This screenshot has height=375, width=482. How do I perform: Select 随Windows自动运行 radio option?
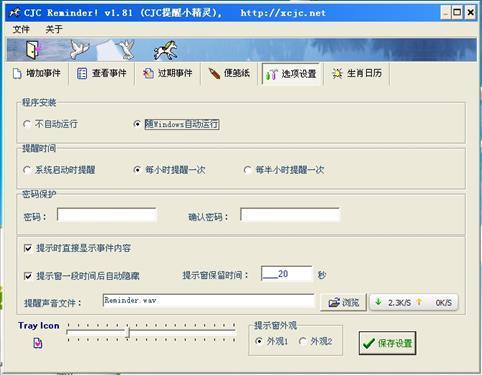(x=176, y=124)
